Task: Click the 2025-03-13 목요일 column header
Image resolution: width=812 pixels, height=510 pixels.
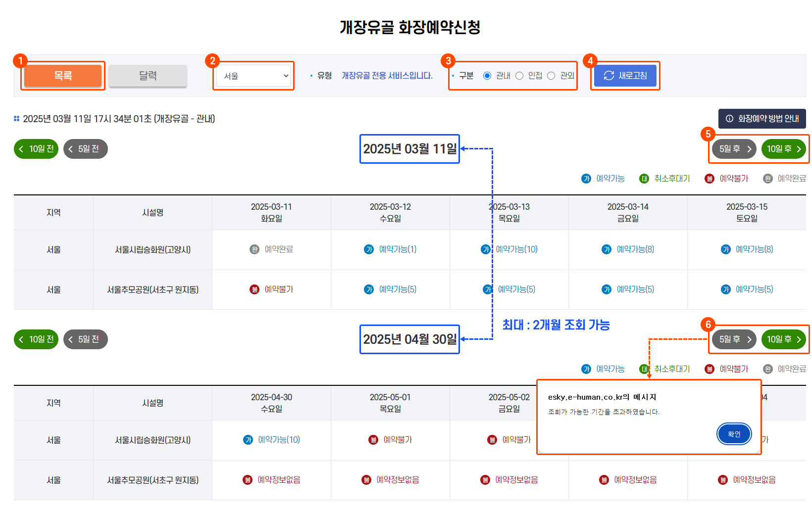Action: [x=509, y=213]
